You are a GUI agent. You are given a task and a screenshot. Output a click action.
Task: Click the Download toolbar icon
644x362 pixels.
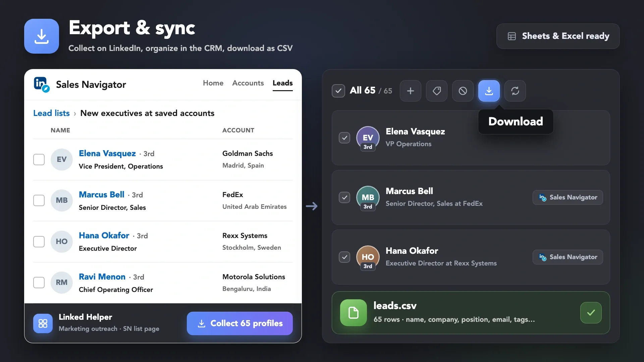click(x=489, y=91)
